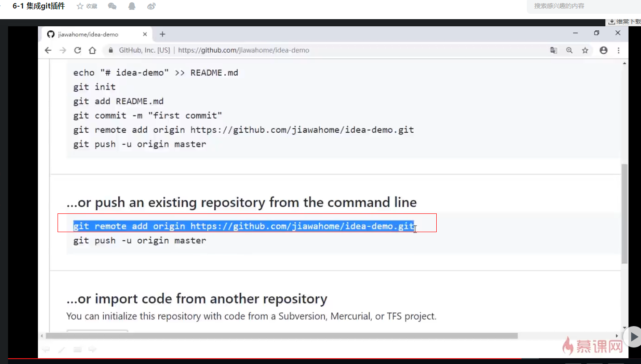Image resolution: width=641 pixels, height=364 pixels.
Task: Share the lesson via the Weibo icon
Action: coord(152,6)
